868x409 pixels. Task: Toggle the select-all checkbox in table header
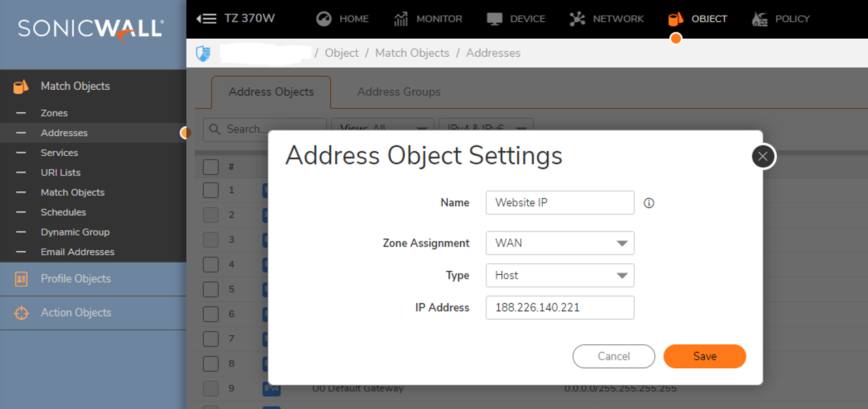(x=211, y=167)
